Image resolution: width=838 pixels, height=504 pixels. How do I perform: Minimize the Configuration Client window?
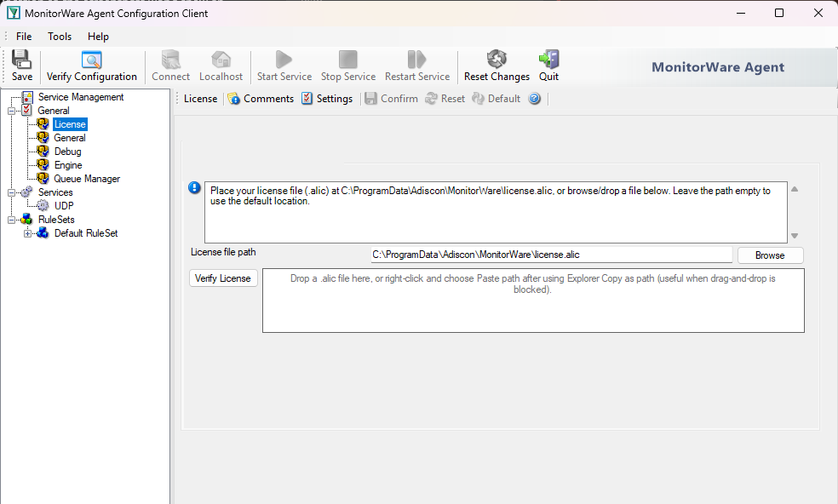click(x=741, y=13)
